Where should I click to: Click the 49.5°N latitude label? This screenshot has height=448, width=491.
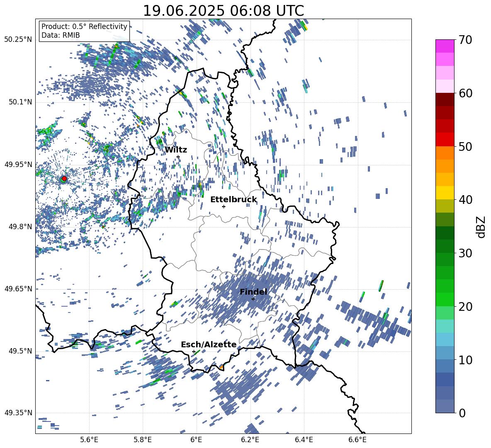pos(20,351)
